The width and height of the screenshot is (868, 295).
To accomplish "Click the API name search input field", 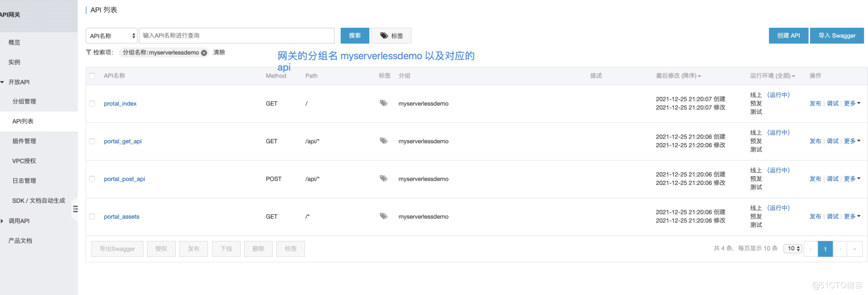I will 237,35.
